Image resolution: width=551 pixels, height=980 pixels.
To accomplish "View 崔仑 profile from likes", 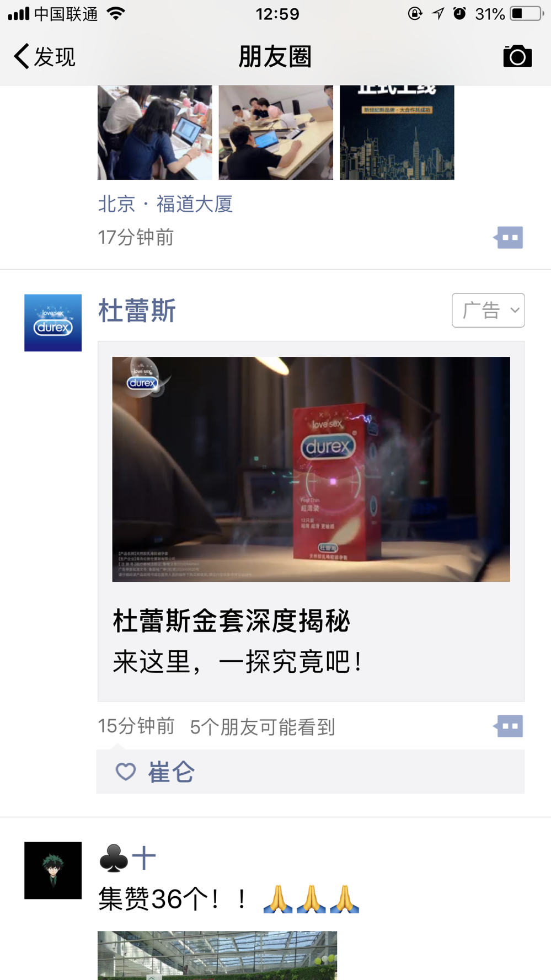I will 171,772.
